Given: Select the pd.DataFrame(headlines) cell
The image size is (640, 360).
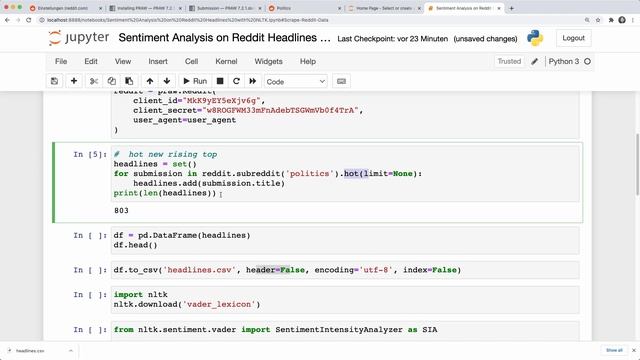Looking at the screenshot, I should (x=345, y=240).
